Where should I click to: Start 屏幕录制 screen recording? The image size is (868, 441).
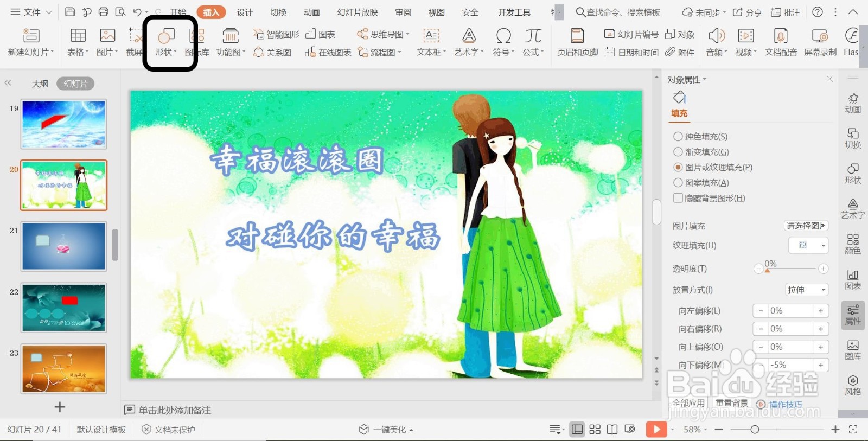820,42
